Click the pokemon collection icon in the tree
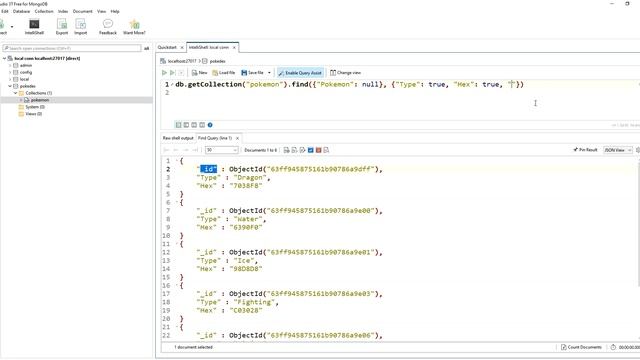This screenshot has width=640, height=360. click(x=27, y=100)
